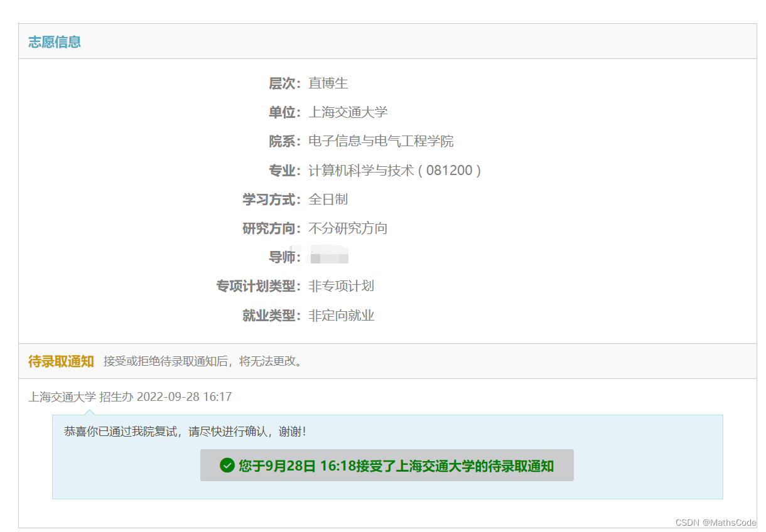Click the message 恭喜你已通过我院复试
This screenshot has width=766, height=532.
pyautogui.click(x=185, y=432)
